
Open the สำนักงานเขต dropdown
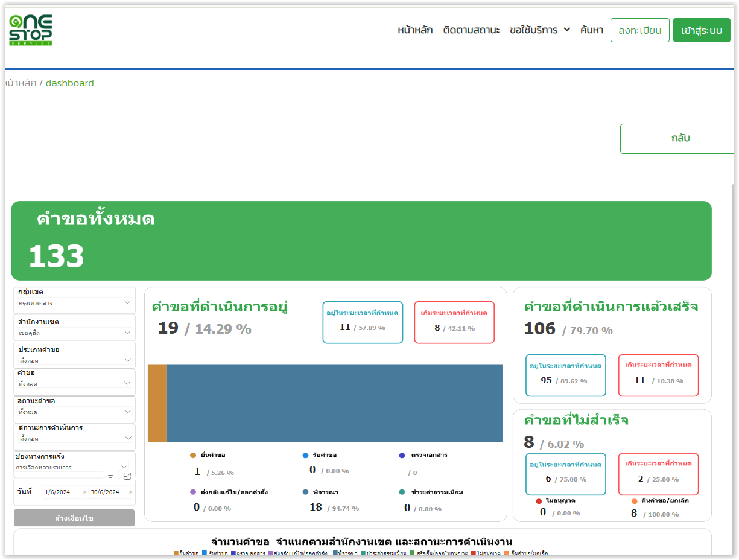pos(127,332)
